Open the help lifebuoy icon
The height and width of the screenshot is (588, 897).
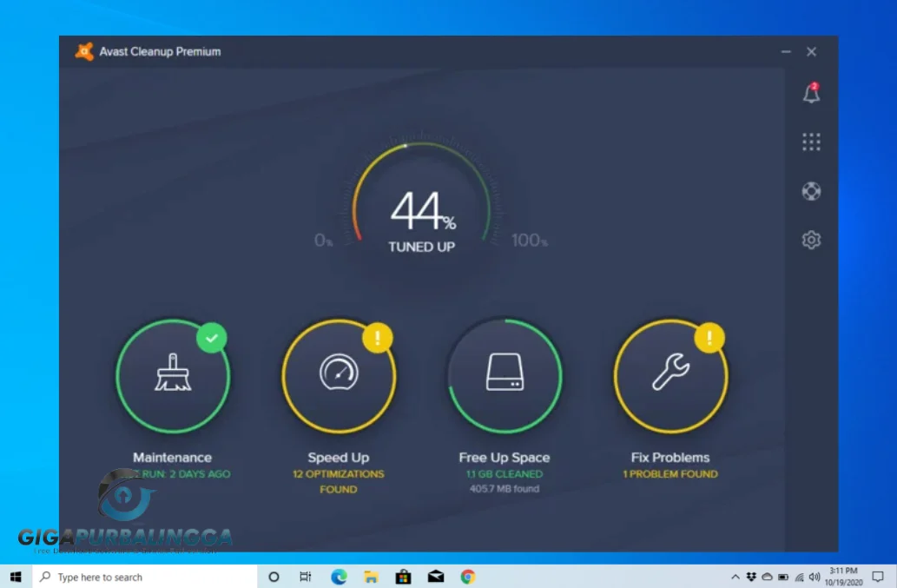coord(811,191)
